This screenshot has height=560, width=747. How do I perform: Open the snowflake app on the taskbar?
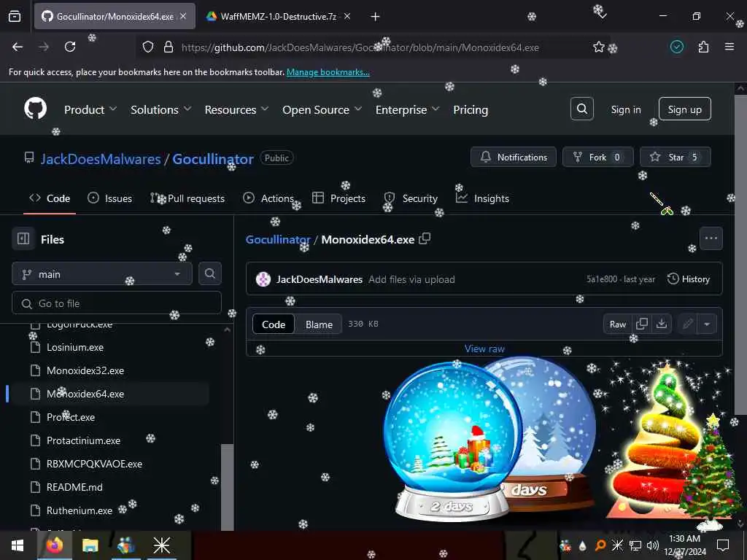[161, 545]
